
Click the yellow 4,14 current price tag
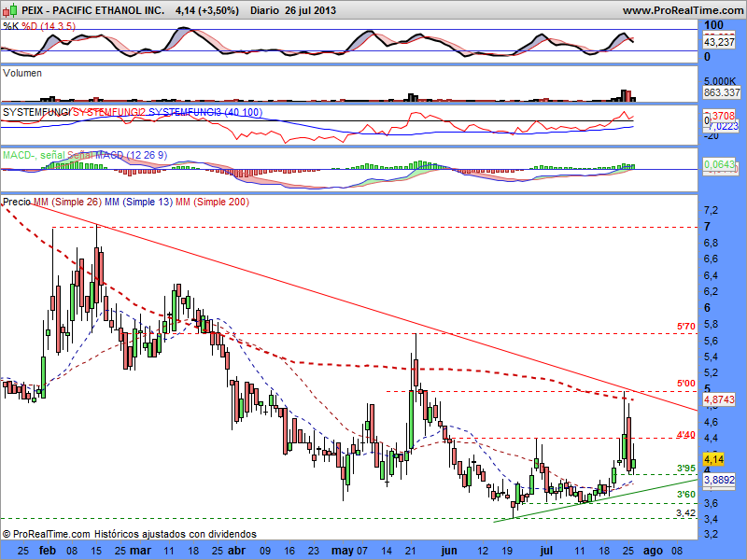(x=713, y=459)
